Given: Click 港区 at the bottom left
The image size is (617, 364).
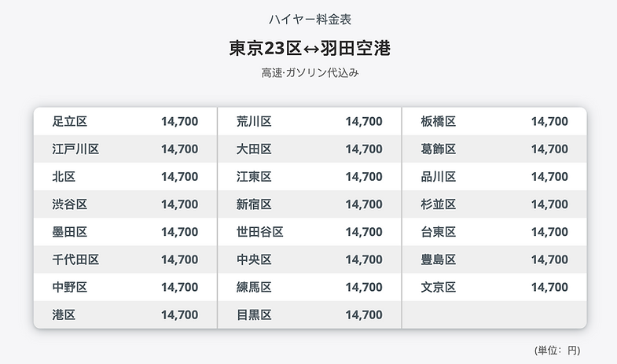Looking at the screenshot, I should (x=64, y=314).
